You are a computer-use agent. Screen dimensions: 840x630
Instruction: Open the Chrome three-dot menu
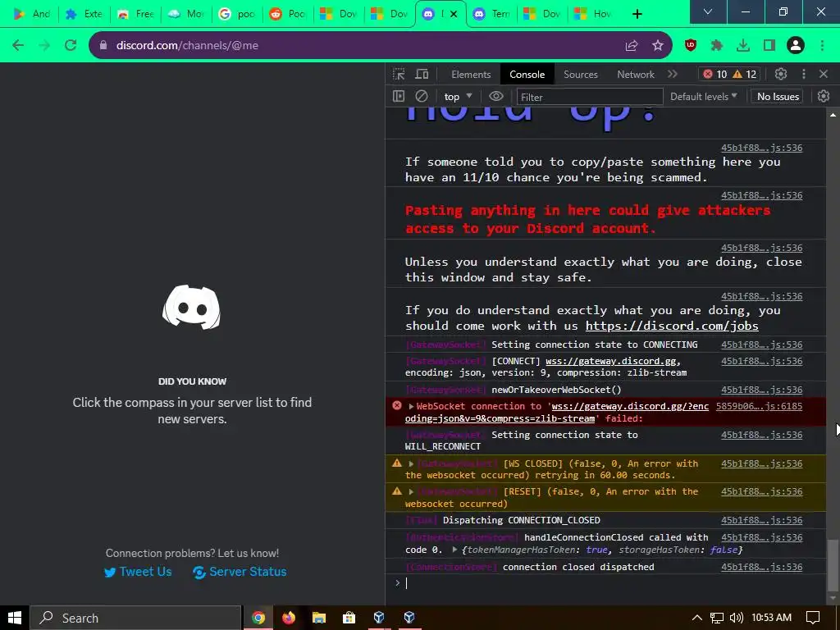(x=822, y=46)
